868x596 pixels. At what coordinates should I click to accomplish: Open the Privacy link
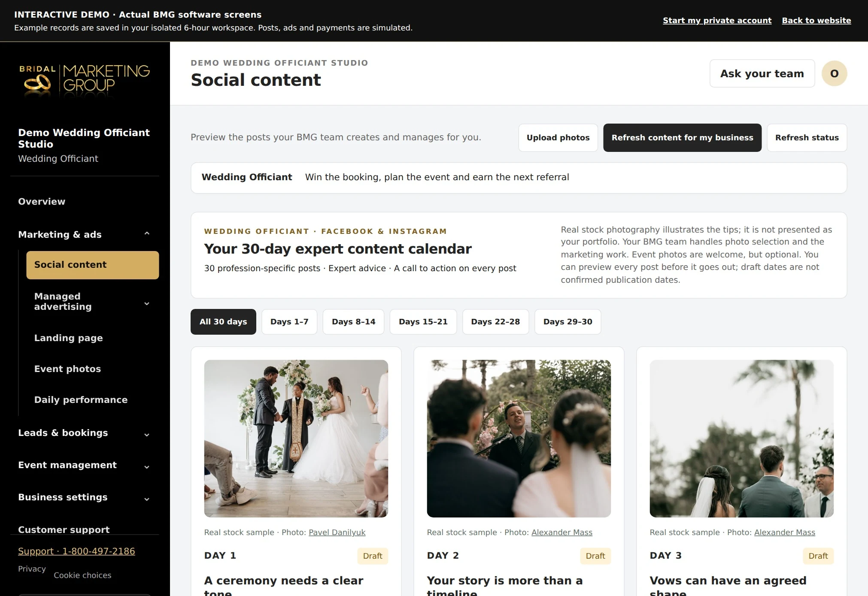[x=32, y=569]
